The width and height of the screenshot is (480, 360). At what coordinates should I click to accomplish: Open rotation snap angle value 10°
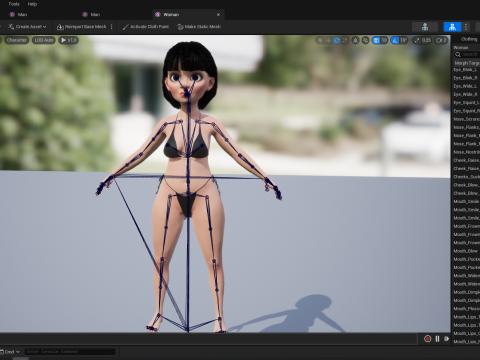click(x=404, y=40)
